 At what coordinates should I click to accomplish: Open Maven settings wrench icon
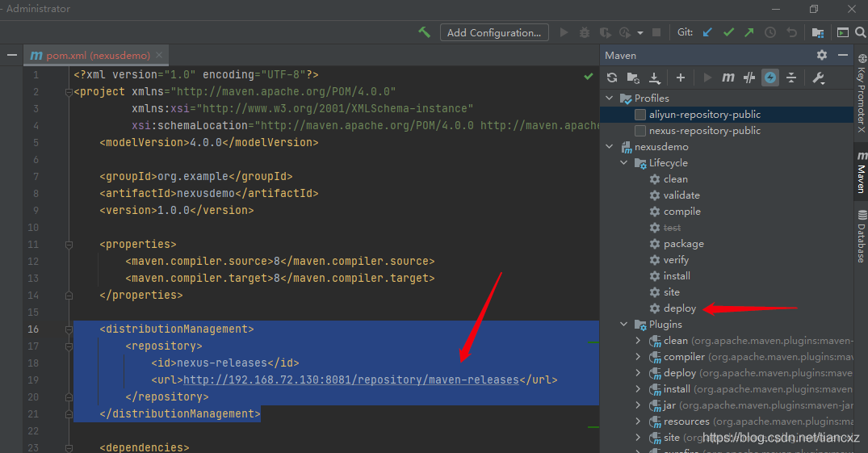pyautogui.click(x=818, y=78)
